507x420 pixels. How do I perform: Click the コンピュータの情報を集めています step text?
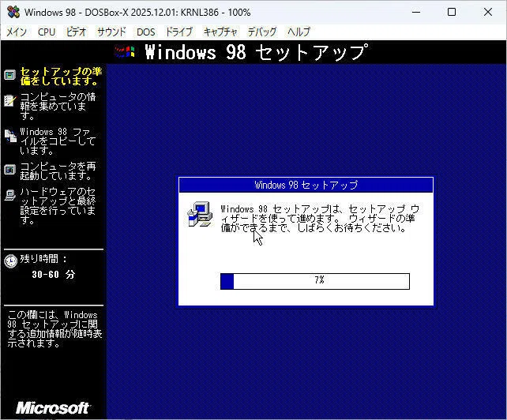point(58,106)
